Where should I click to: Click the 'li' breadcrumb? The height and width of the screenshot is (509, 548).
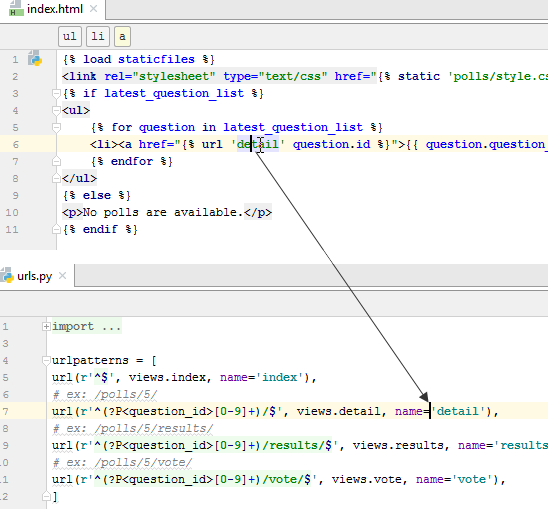pos(98,36)
